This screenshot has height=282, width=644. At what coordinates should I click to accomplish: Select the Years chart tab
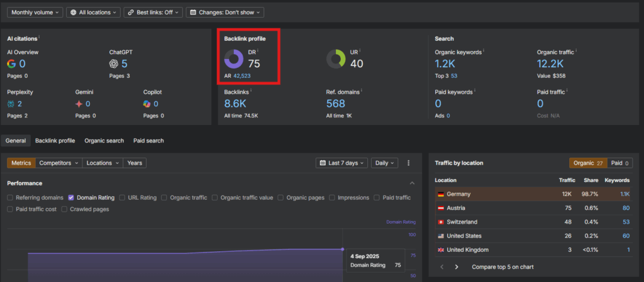pos(135,163)
